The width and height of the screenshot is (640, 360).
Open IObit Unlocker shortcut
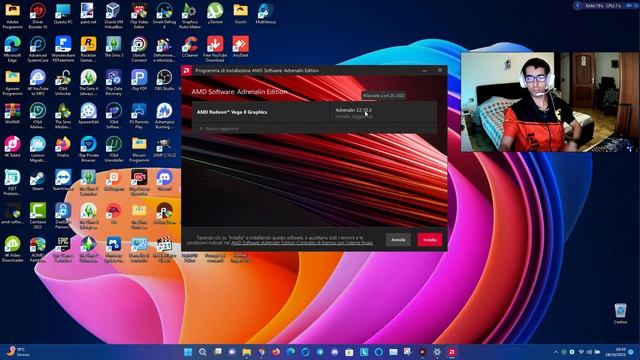63,82
